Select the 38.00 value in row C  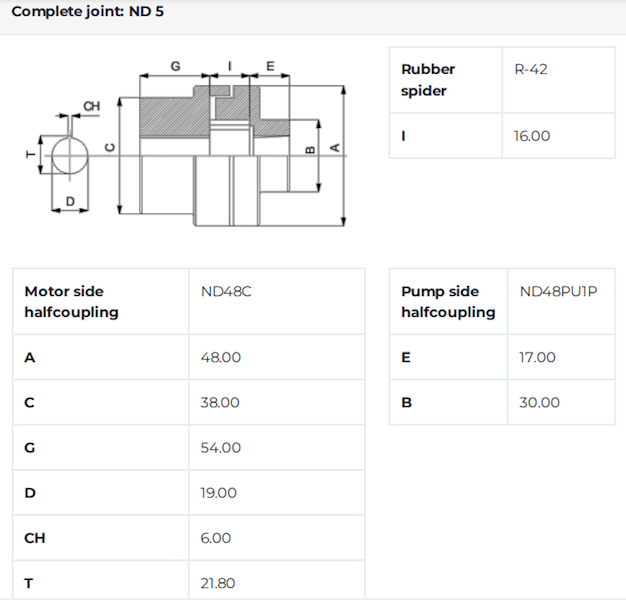point(220,402)
